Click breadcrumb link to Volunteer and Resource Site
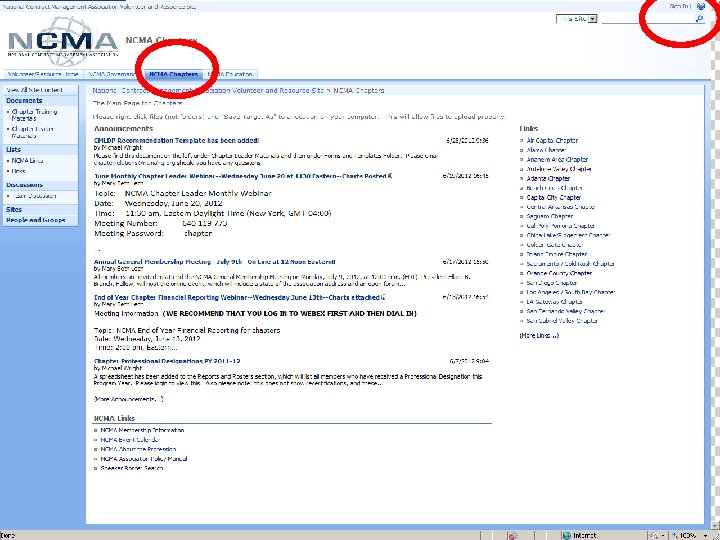This screenshot has width=720, height=540. 208,90
